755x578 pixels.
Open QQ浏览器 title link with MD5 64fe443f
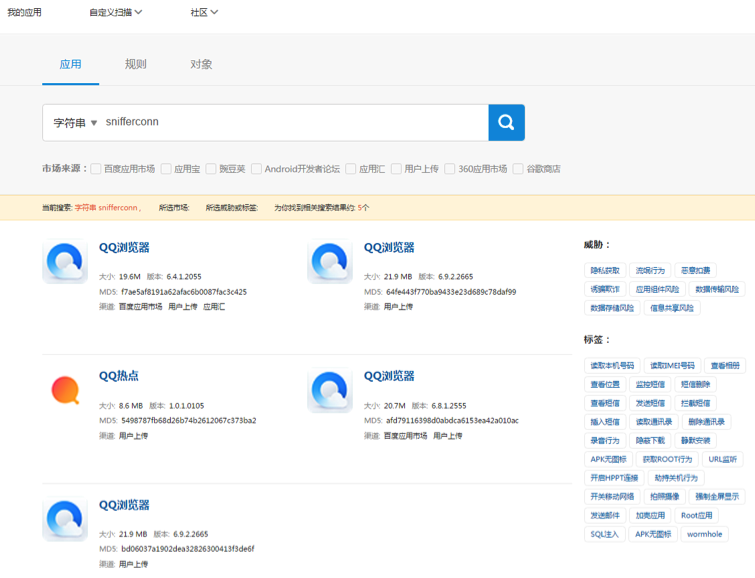[x=389, y=248]
